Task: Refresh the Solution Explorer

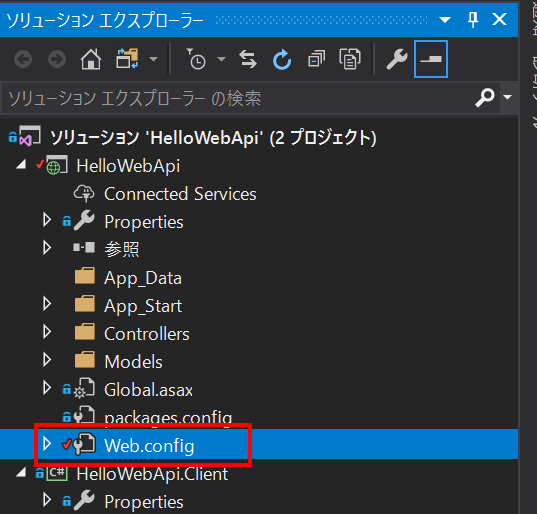Action: [x=282, y=59]
